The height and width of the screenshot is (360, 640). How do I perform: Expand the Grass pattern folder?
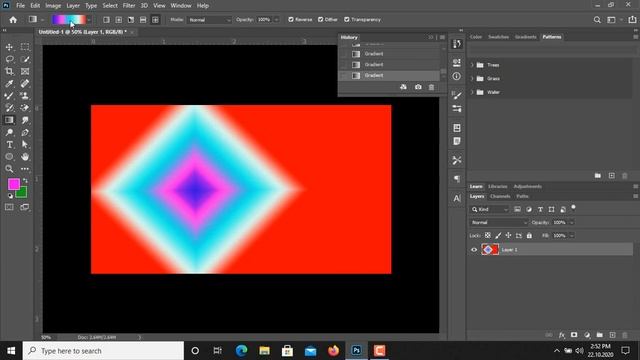pos(472,78)
